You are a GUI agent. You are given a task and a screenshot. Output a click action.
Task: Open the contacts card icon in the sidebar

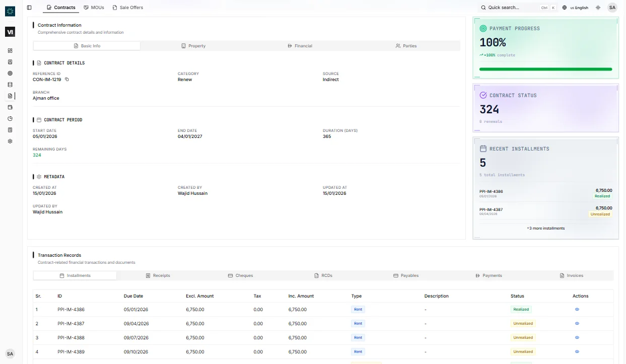(x=10, y=61)
